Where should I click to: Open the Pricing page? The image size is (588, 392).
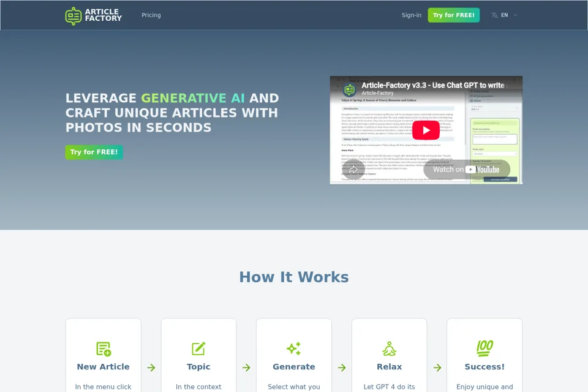(151, 15)
